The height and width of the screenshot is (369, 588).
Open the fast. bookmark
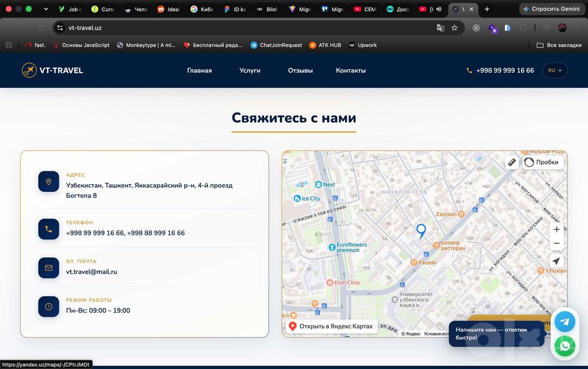[x=35, y=45]
